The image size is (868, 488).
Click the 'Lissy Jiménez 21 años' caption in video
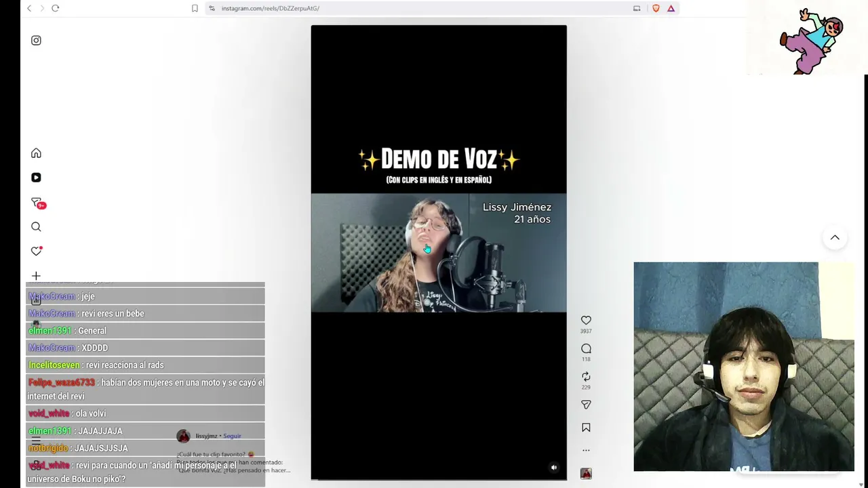tap(517, 213)
